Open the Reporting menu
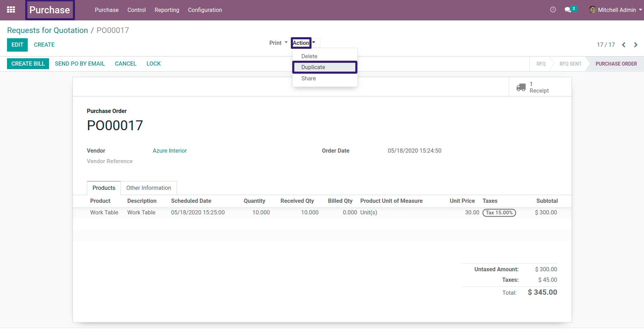The width and height of the screenshot is (644, 333). (167, 10)
